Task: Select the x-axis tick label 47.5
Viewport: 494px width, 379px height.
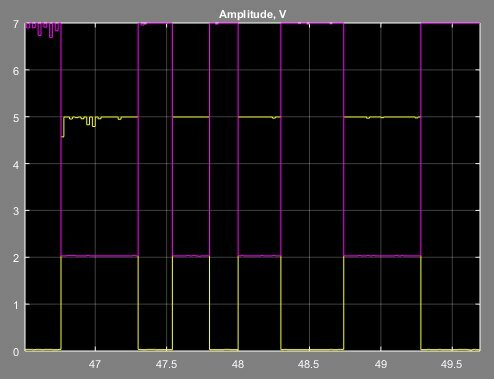Action: point(166,364)
